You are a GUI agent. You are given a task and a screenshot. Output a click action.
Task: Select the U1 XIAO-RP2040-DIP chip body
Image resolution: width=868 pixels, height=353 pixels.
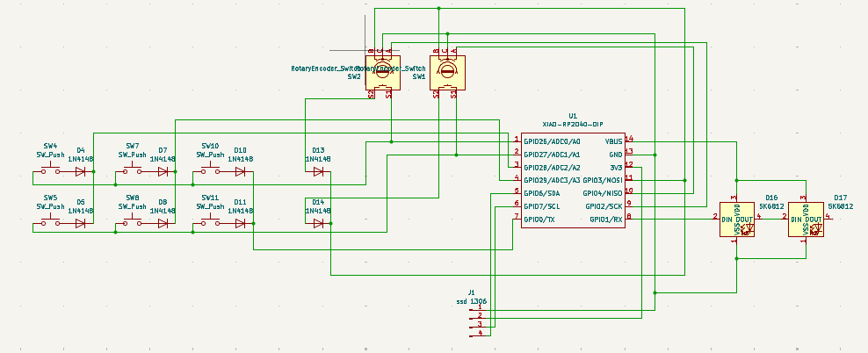[573, 180]
